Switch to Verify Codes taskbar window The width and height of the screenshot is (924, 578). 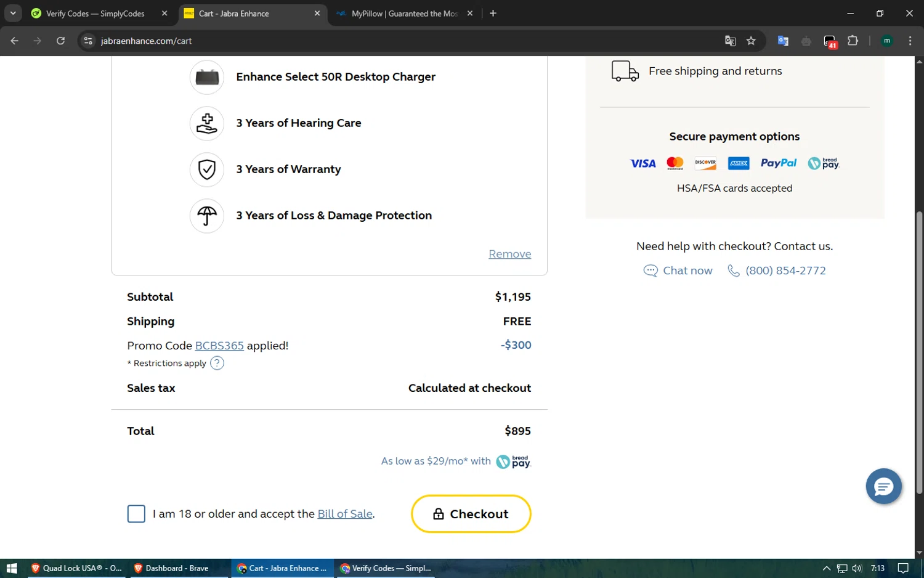(x=386, y=568)
